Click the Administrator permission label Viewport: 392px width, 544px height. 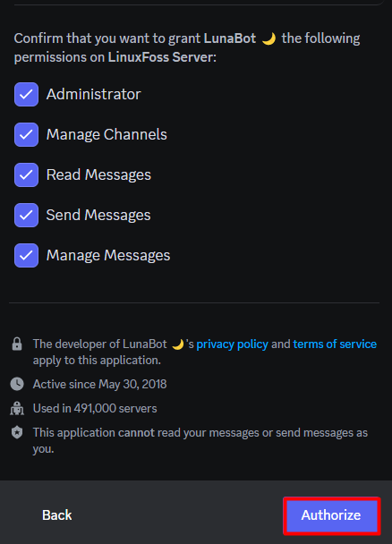pos(94,94)
